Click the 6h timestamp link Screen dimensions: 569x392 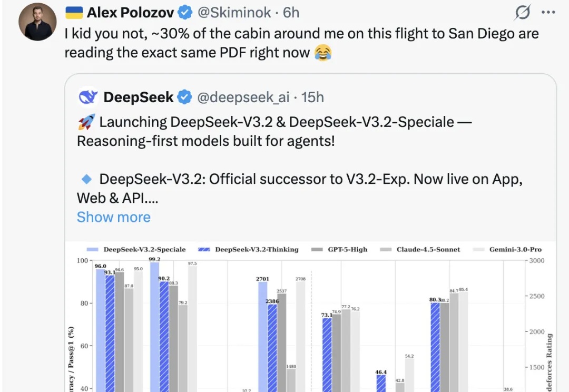[x=290, y=12]
